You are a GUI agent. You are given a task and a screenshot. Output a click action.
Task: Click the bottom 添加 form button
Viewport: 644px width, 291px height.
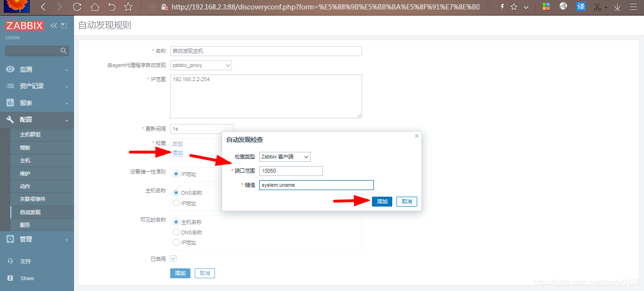click(x=180, y=273)
